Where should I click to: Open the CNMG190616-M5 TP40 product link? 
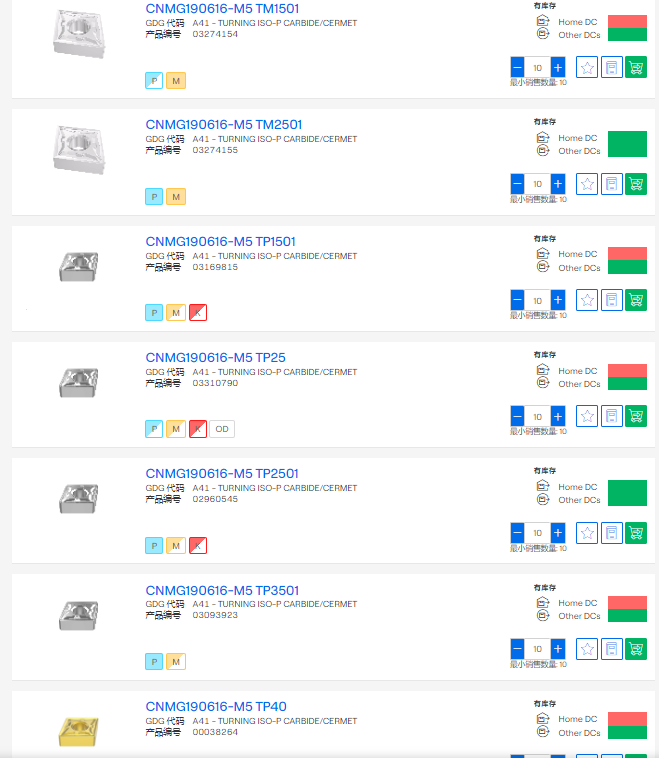pos(216,707)
